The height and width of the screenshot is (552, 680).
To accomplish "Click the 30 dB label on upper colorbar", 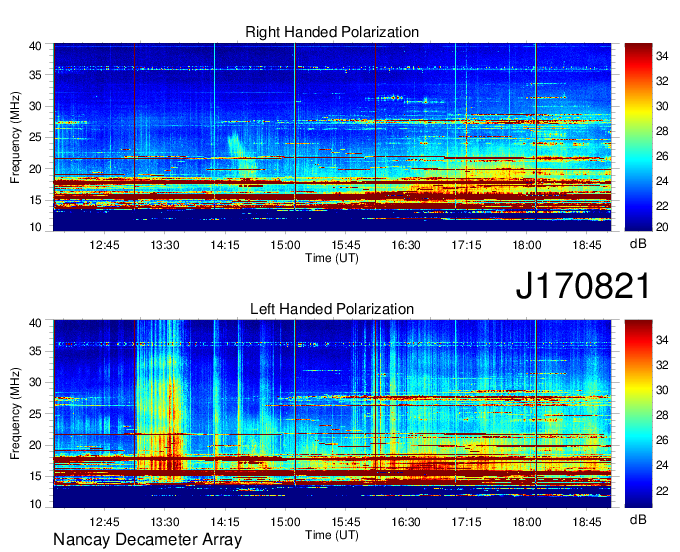I will coord(662,106).
